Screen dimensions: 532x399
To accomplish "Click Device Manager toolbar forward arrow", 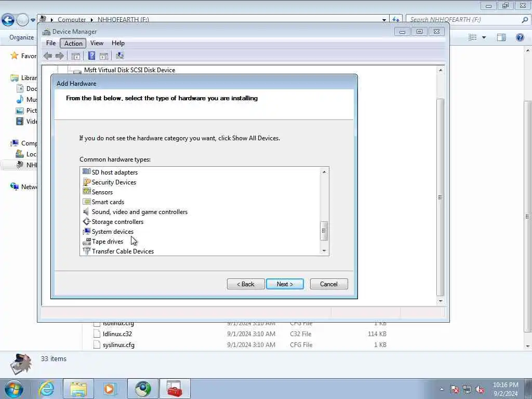I will click(x=60, y=56).
